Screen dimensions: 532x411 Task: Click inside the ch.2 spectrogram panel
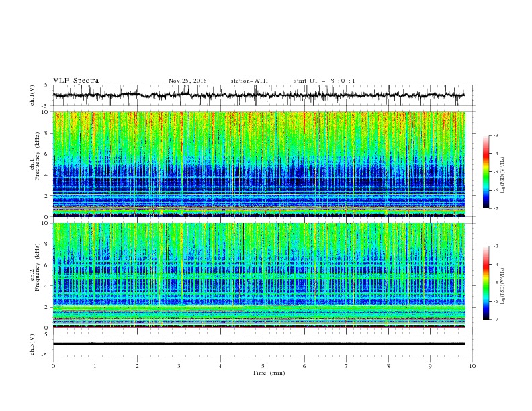259,275
